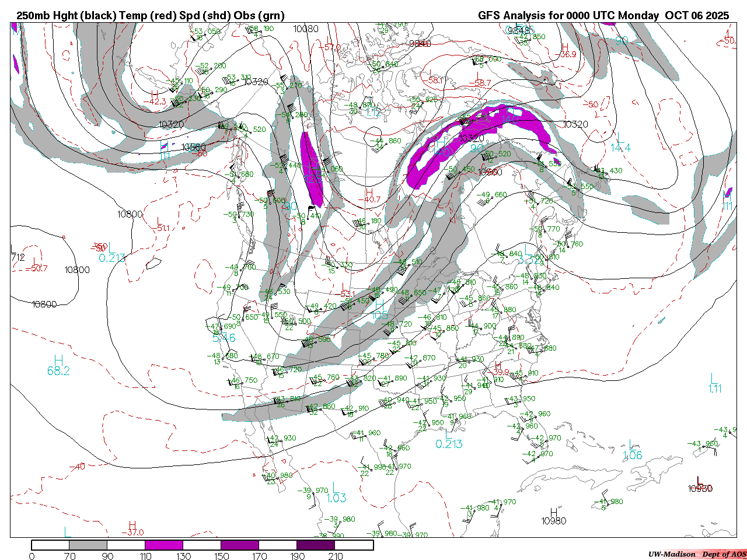Click the cyan H 105 marker
This screenshot has width=747, height=560.
(x=379, y=310)
